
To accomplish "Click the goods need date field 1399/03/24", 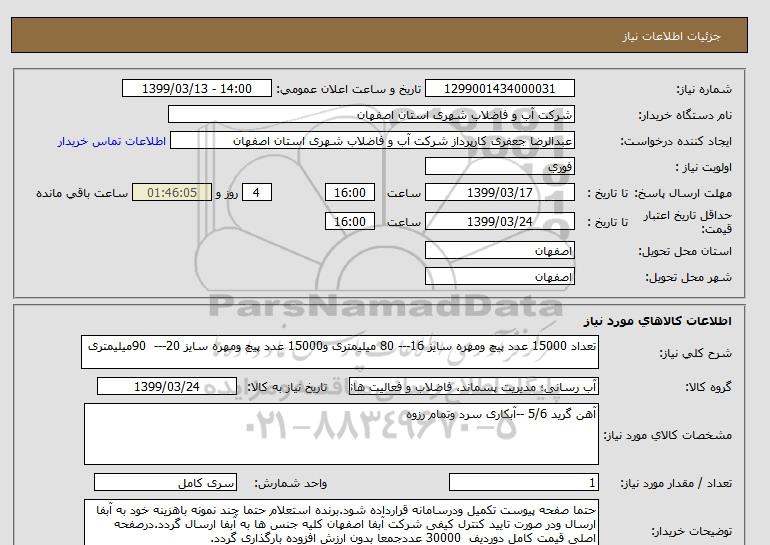I will [167, 386].
